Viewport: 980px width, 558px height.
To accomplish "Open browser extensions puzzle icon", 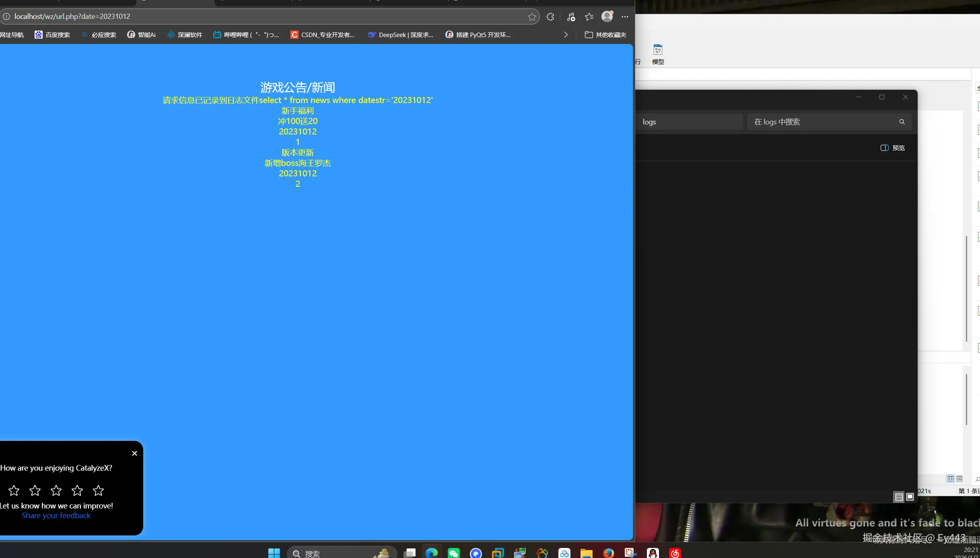I will (x=550, y=17).
